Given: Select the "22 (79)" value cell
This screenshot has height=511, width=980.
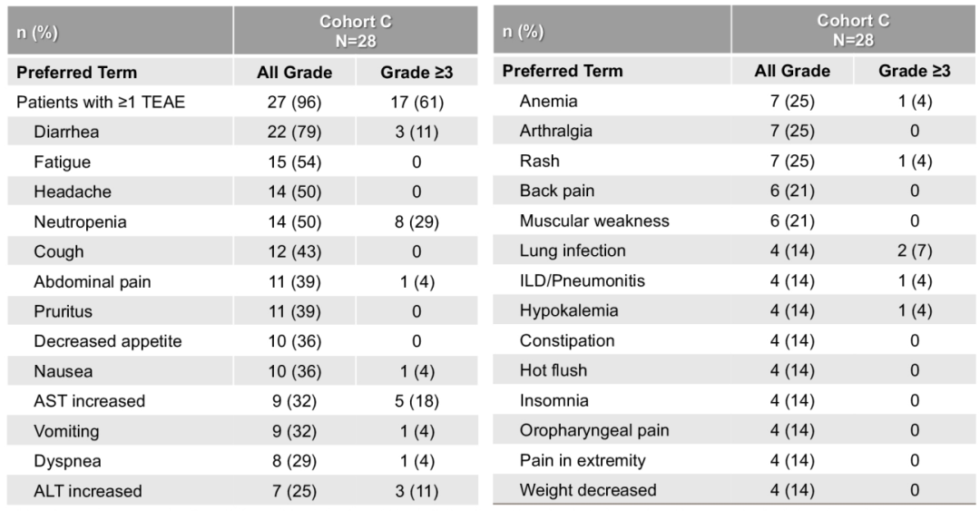Looking at the screenshot, I should (x=294, y=132).
